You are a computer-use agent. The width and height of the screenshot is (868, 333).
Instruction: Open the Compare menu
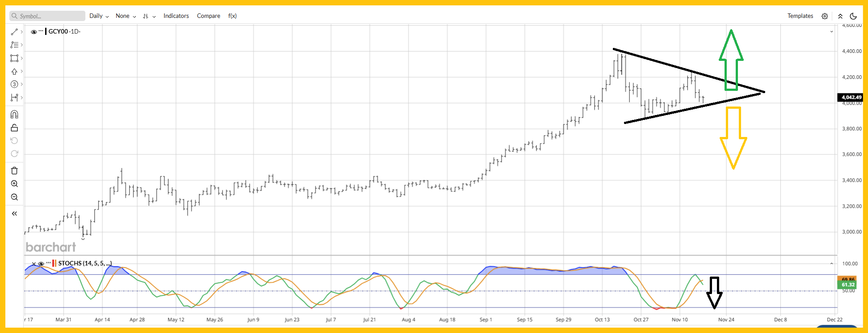click(208, 16)
